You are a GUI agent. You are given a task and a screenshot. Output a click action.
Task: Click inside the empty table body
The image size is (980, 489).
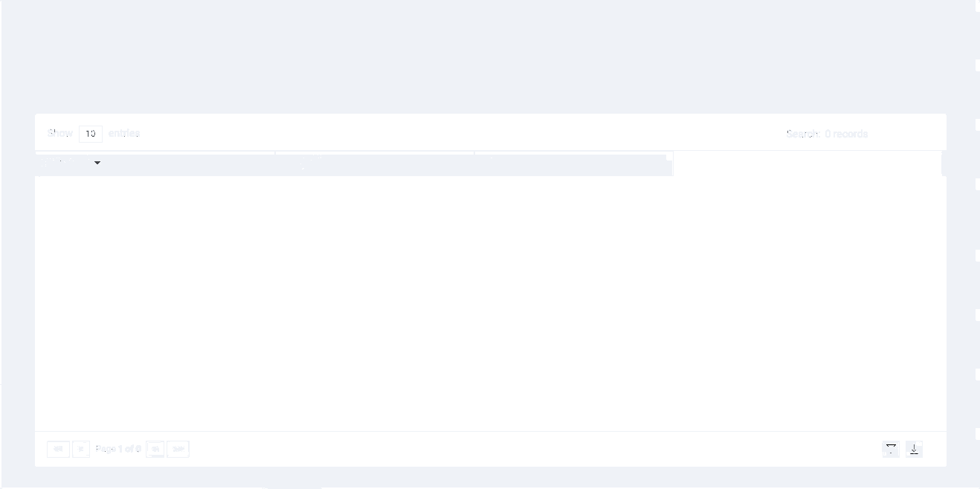click(x=491, y=297)
